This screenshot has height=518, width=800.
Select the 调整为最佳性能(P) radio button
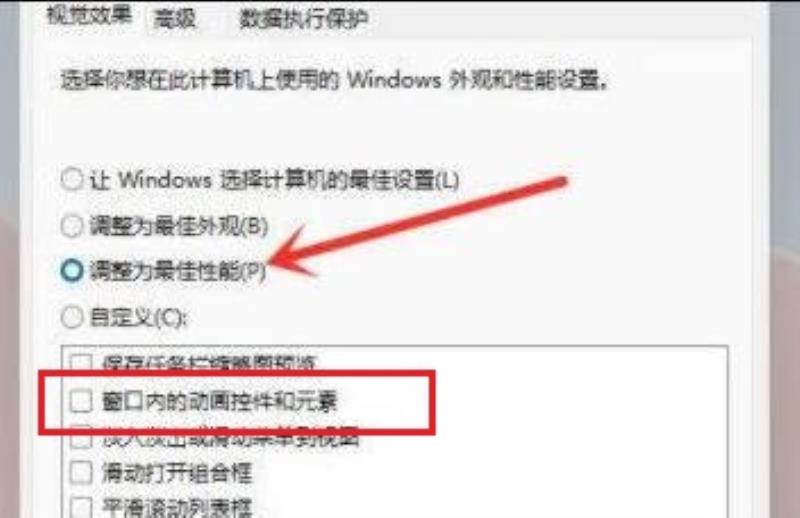[x=72, y=270]
